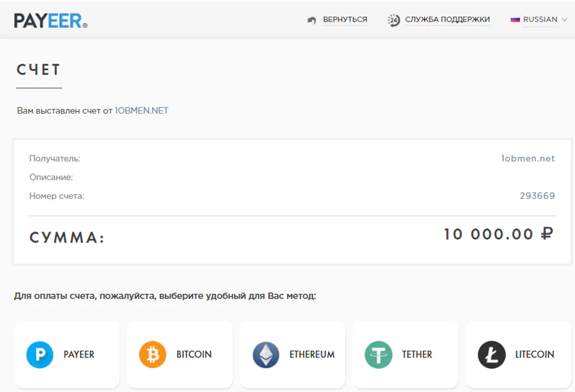Select the green Tether icon
575x392 pixels.
(x=379, y=354)
